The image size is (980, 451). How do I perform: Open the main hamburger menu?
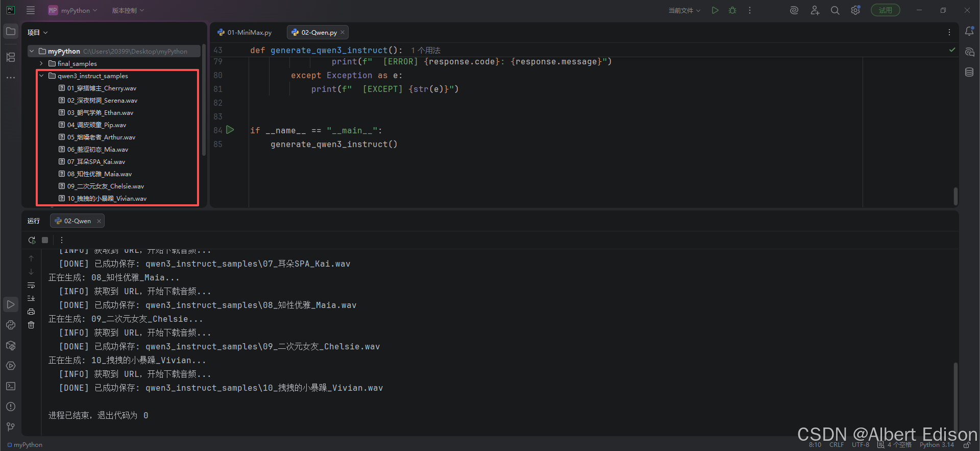click(31, 10)
